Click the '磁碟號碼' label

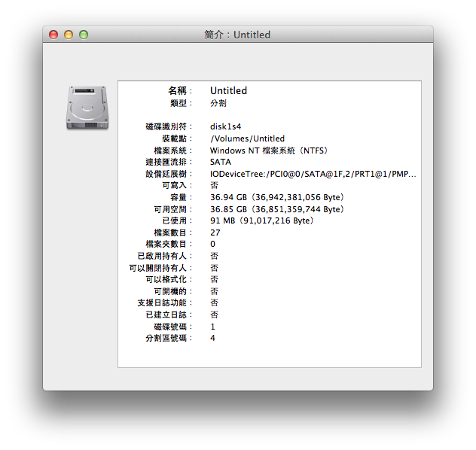173,327
